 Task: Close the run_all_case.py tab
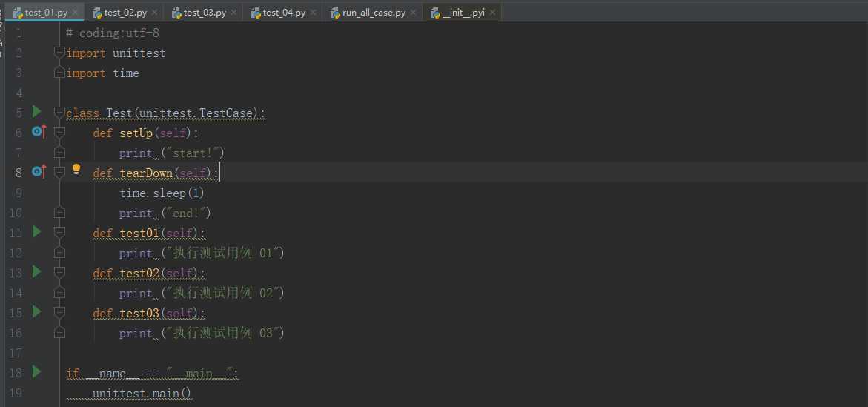[413, 12]
